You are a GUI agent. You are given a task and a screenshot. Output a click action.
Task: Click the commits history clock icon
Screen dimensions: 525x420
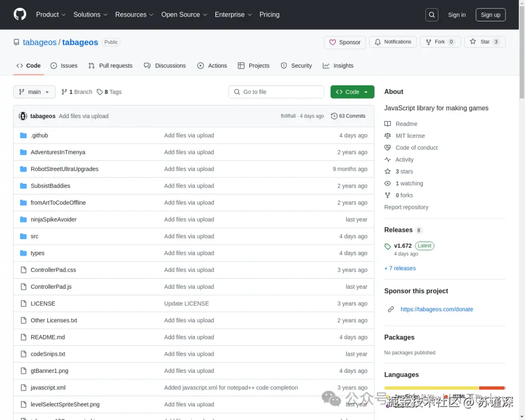coord(334,116)
